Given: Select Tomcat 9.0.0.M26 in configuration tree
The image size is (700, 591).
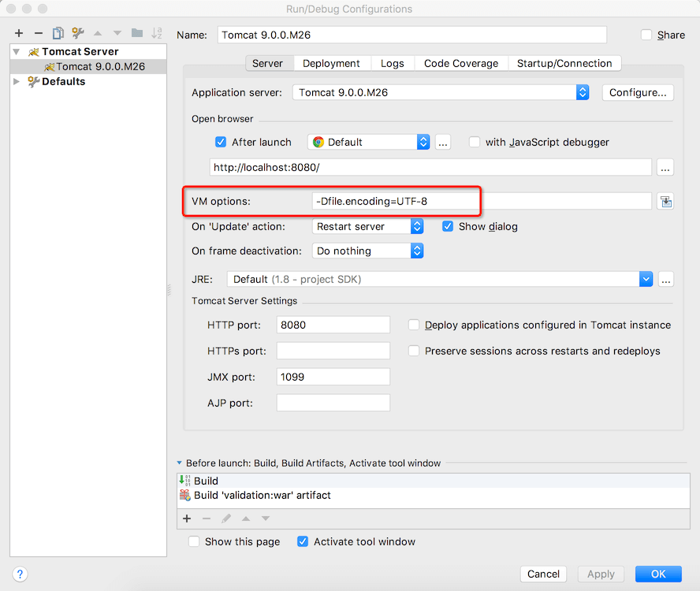Looking at the screenshot, I should [x=88, y=66].
